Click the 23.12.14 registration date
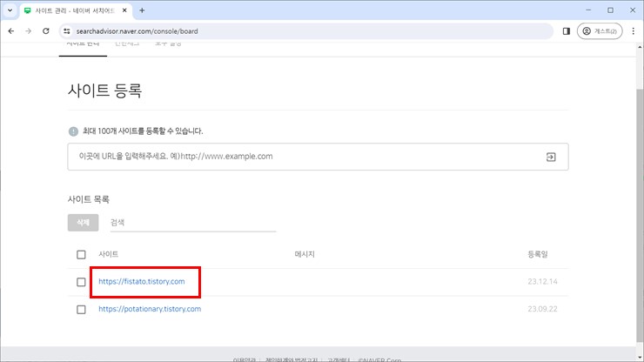This screenshot has width=644, height=362. (x=542, y=281)
